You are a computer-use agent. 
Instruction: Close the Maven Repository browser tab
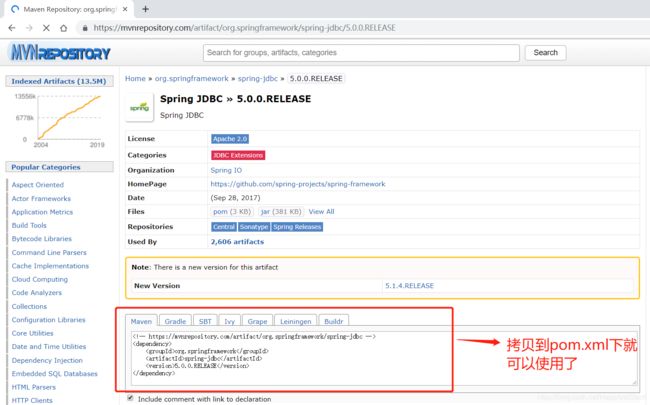[125, 9]
